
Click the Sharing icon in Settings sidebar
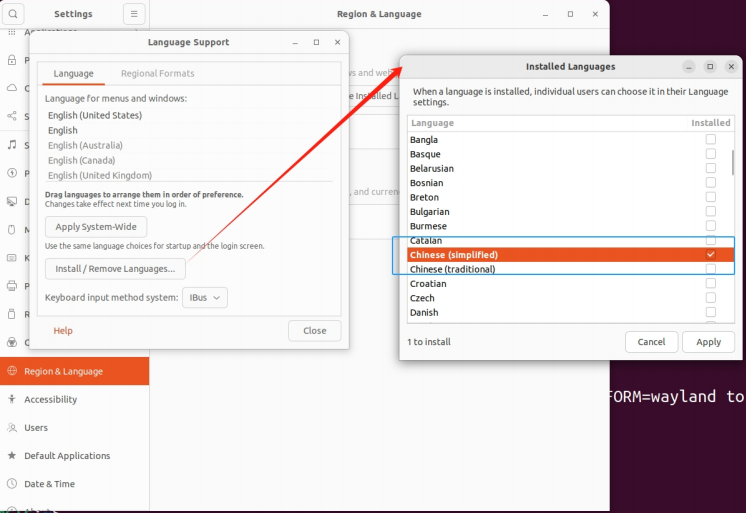click(x=12, y=116)
